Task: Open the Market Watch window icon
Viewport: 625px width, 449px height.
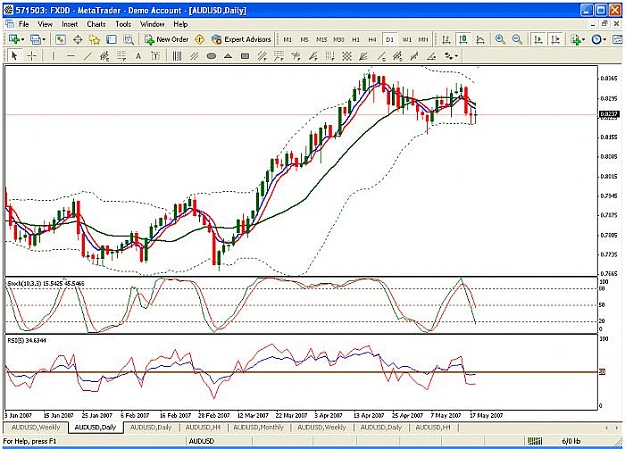Action: tap(61, 39)
